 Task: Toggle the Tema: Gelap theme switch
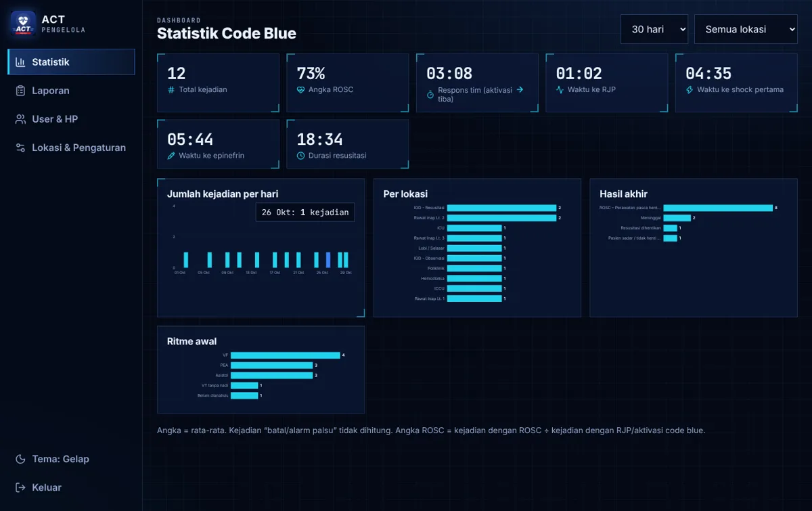71,459
